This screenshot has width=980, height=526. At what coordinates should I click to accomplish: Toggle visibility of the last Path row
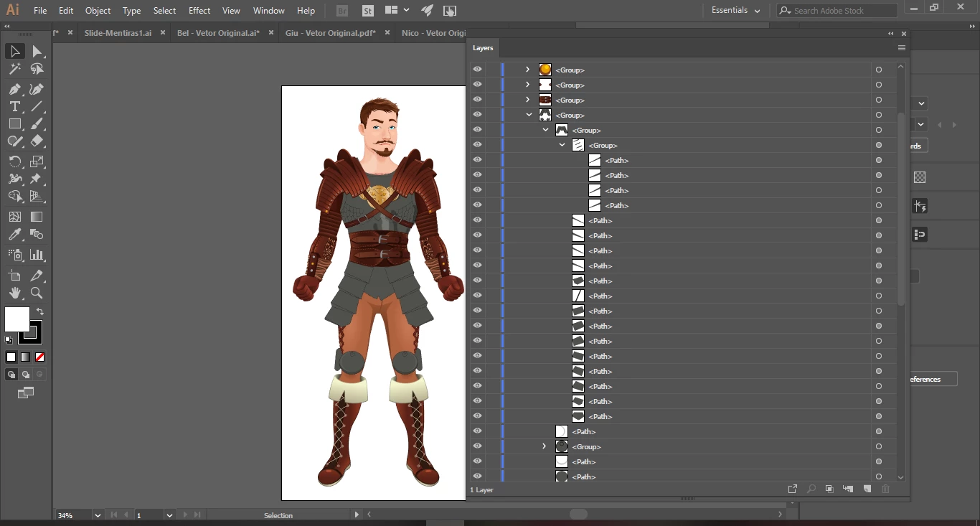pos(477,476)
